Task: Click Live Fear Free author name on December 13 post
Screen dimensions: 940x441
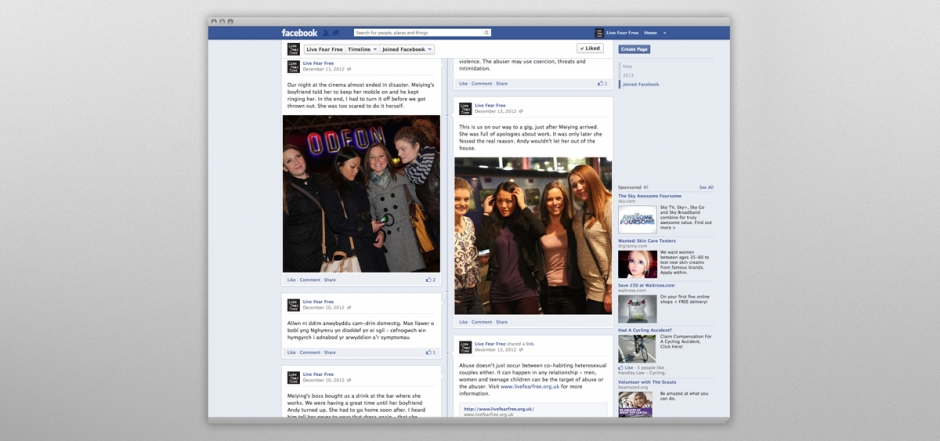Action: tap(490, 105)
